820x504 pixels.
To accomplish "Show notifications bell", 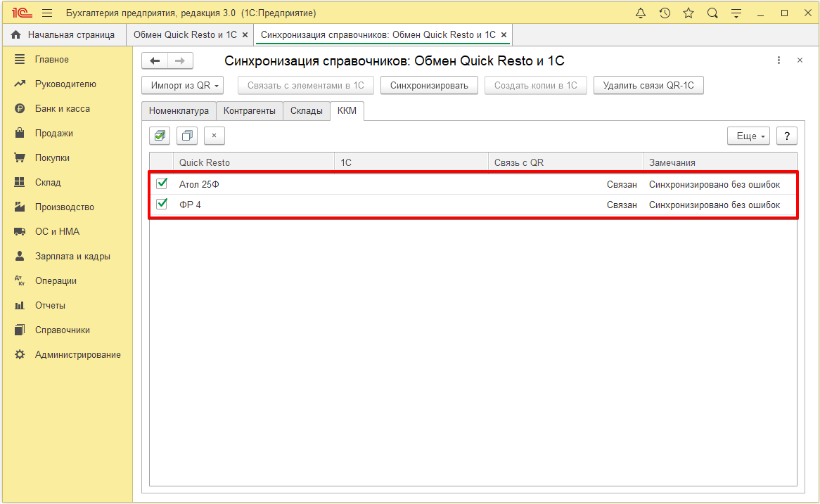I will point(641,13).
